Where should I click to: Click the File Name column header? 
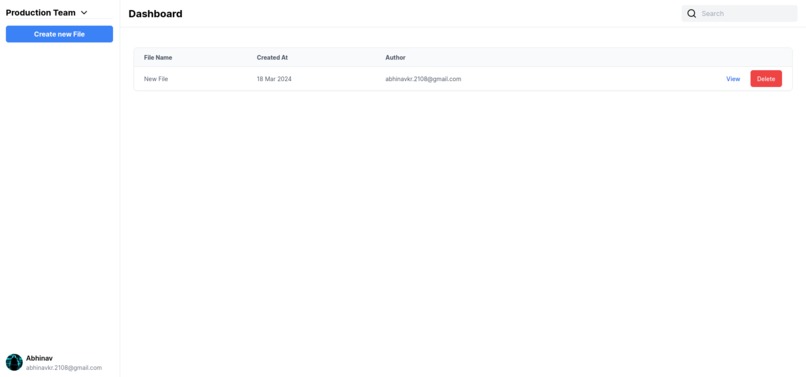pyautogui.click(x=158, y=58)
